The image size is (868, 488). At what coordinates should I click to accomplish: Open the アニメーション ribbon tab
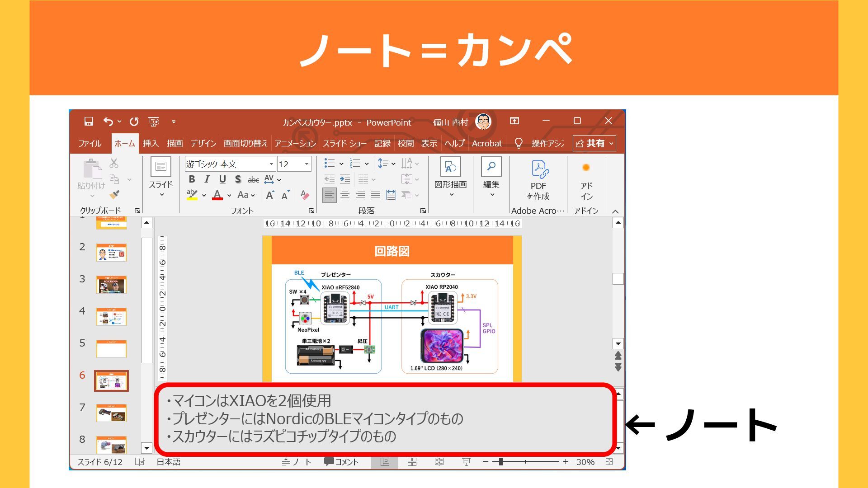click(x=295, y=143)
